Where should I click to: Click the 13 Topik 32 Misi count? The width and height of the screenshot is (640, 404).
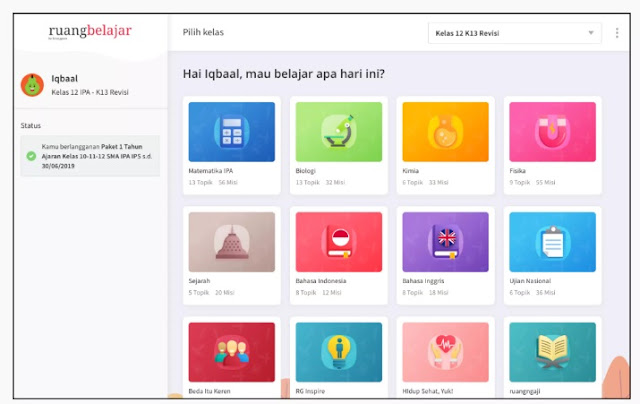point(320,182)
